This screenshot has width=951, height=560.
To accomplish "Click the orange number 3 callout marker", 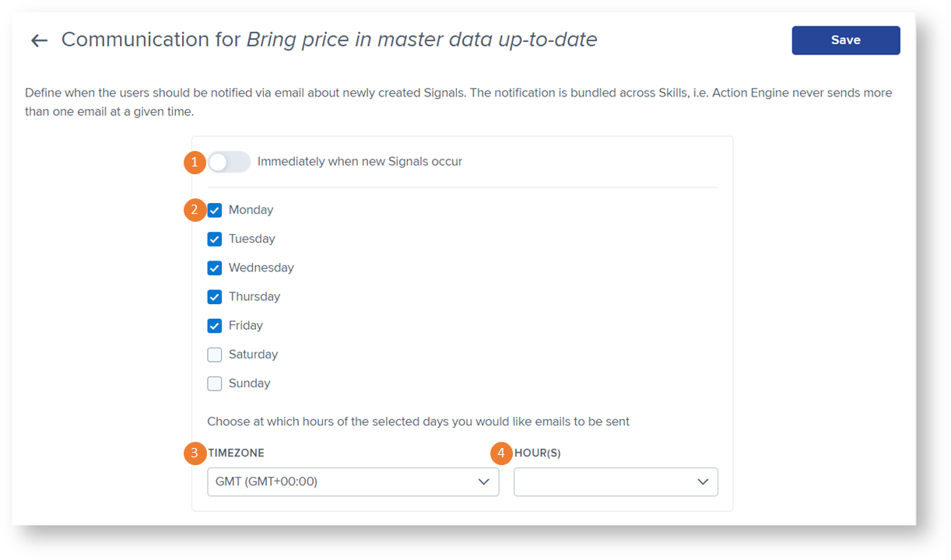I will pyautogui.click(x=195, y=453).
